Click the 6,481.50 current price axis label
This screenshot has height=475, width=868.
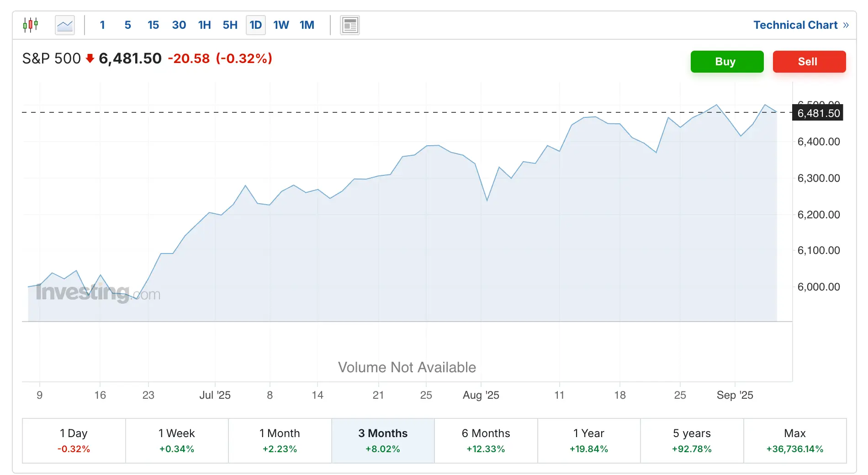pos(818,113)
